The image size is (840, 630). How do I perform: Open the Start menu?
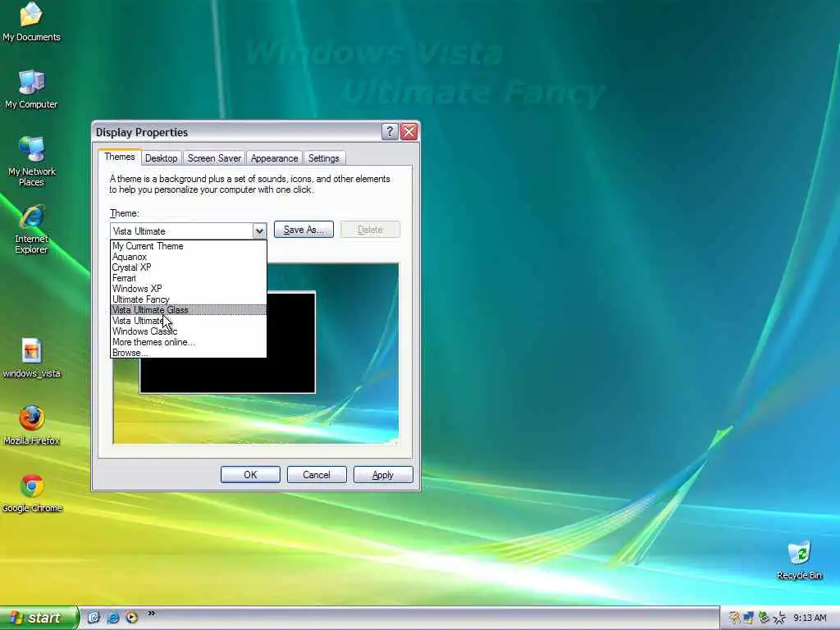(39, 618)
